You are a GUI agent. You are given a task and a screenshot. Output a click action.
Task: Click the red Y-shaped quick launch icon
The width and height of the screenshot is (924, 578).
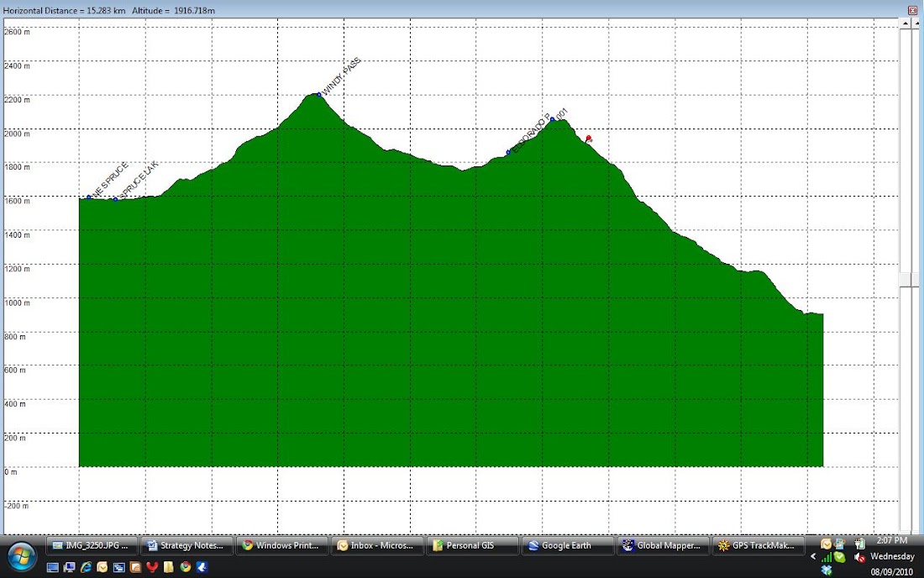152,567
